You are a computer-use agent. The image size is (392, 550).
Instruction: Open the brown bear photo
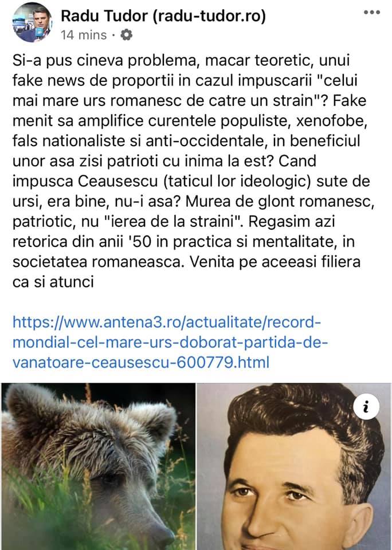coord(98,466)
